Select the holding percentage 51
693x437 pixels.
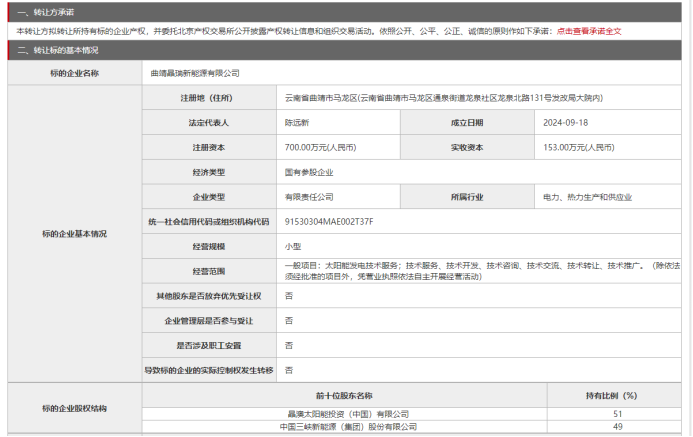point(618,414)
